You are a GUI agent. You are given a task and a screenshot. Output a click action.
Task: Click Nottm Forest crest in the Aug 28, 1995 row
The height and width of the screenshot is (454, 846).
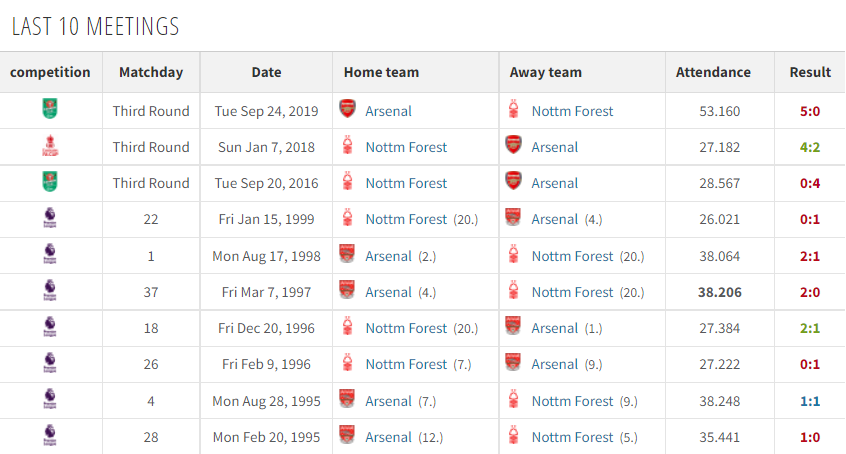point(514,399)
